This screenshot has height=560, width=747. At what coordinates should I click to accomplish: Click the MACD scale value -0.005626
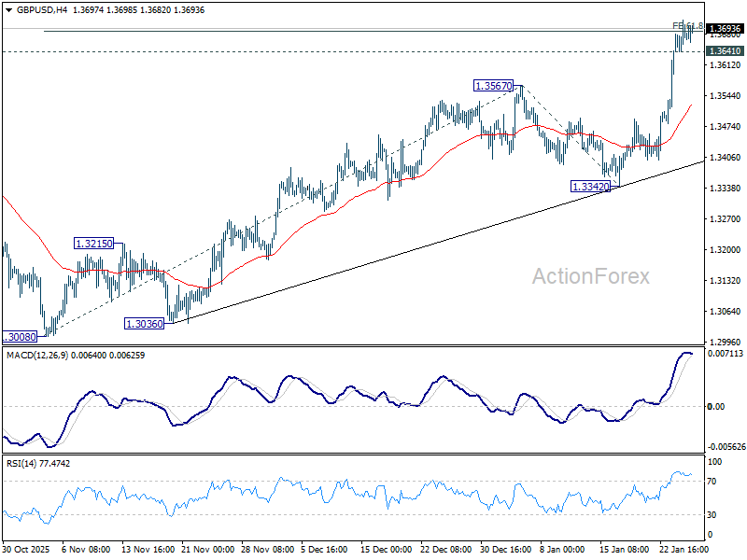[x=726, y=447]
